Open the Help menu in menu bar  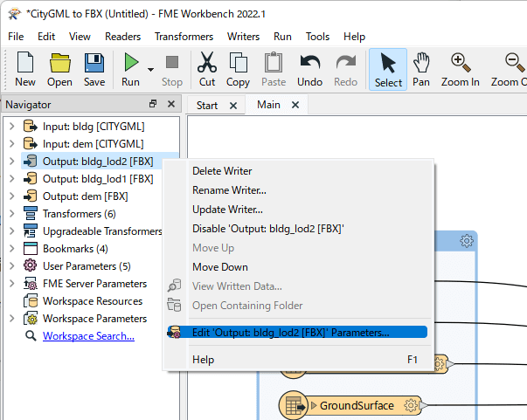pyautogui.click(x=354, y=37)
